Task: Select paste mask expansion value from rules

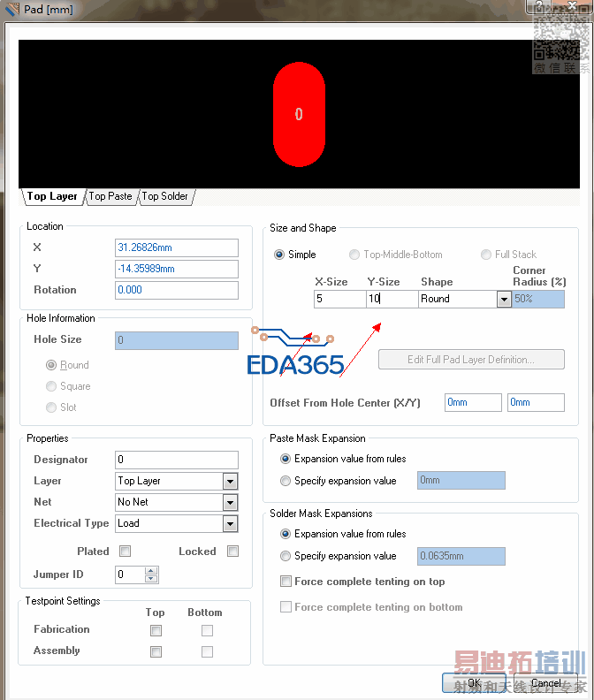Action: 286,459
